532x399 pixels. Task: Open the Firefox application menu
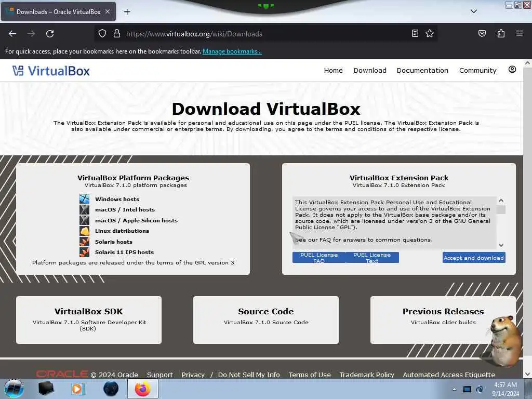(x=519, y=33)
